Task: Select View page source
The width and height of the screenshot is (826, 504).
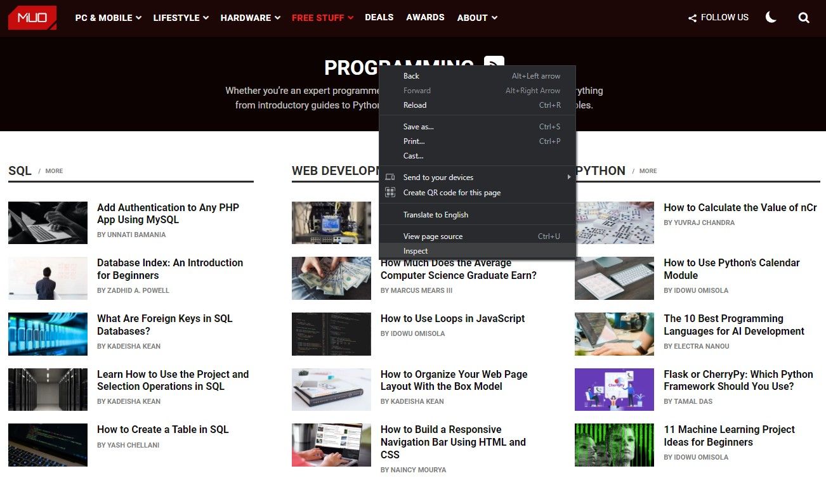Action: pos(477,236)
